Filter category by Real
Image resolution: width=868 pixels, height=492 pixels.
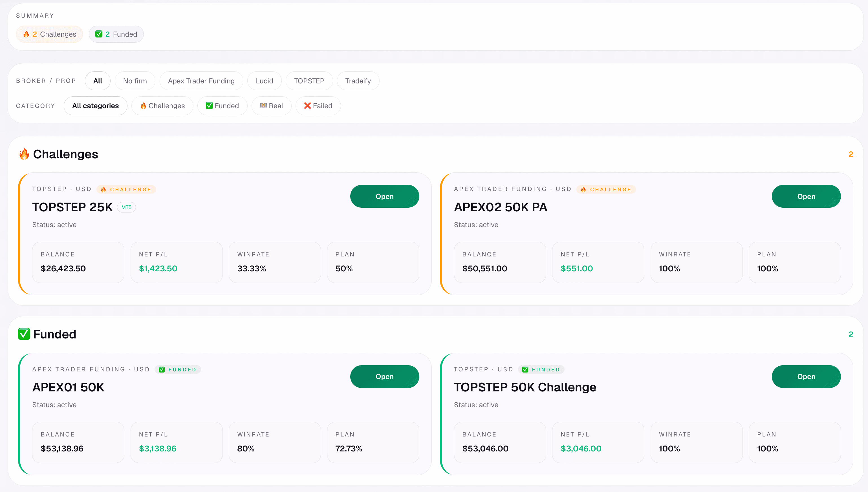[x=272, y=106]
